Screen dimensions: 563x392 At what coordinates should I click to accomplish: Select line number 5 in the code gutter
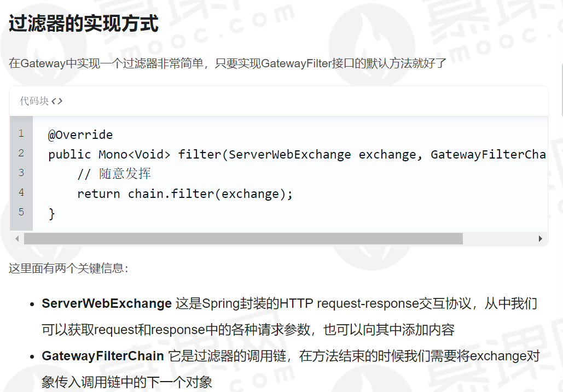21,213
